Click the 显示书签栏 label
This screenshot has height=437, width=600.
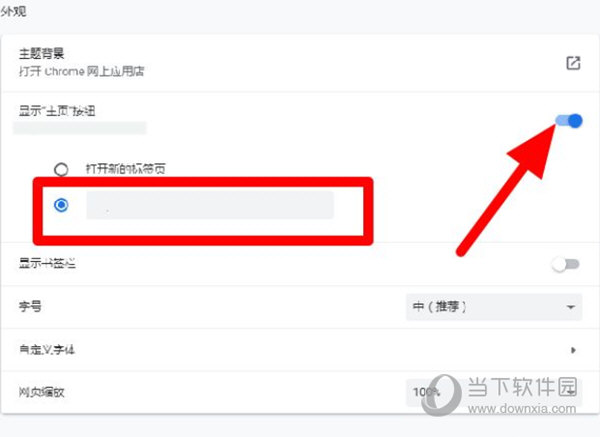(47, 264)
